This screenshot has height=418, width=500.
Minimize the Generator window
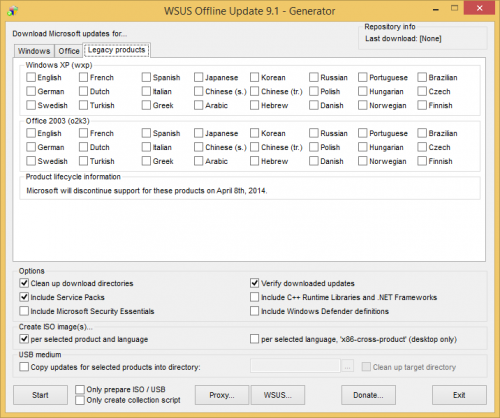[x=436, y=9]
